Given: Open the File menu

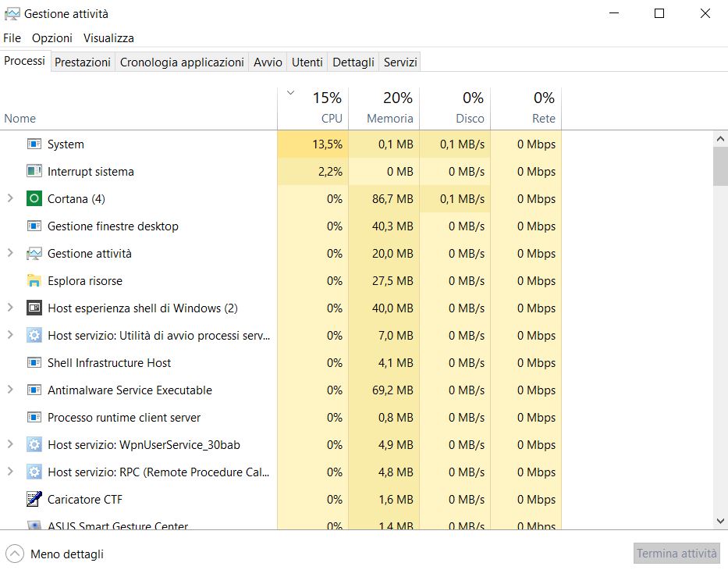Looking at the screenshot, I should 12,38.
